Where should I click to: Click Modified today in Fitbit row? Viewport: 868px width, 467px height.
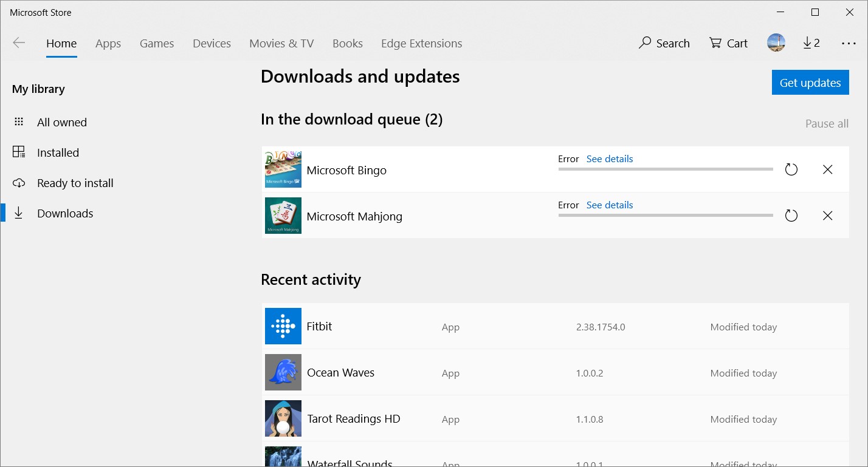tap(743, 327)
